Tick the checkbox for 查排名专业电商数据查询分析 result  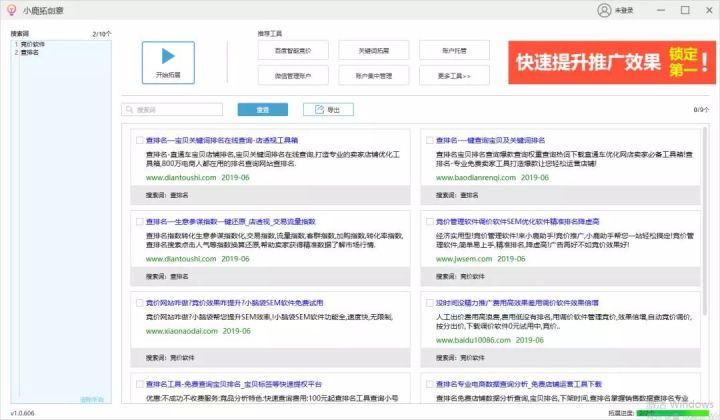pyautogui.click(x=430, y=384)
